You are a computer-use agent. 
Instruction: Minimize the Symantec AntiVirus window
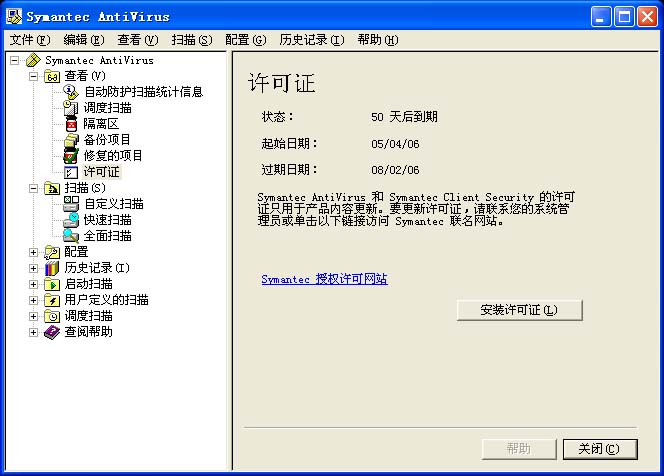click(600, 17)
